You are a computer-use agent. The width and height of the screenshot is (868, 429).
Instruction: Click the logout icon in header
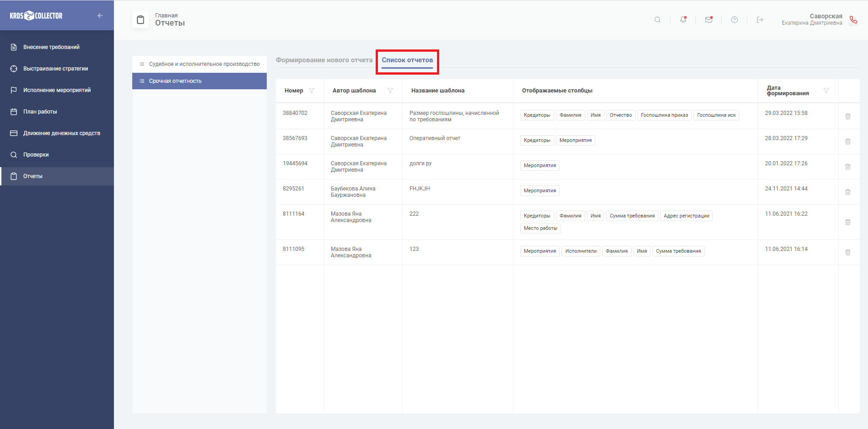[760, 20]
